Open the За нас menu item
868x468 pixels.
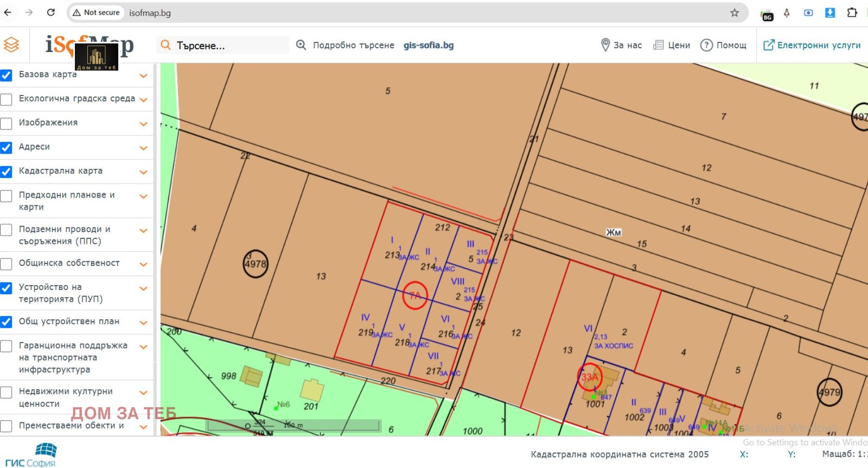(628, 45)
